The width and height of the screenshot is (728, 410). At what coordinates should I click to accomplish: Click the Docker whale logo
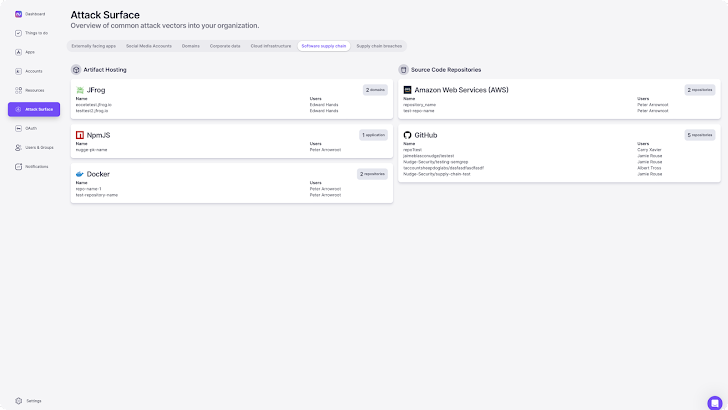tap(80, 174)
